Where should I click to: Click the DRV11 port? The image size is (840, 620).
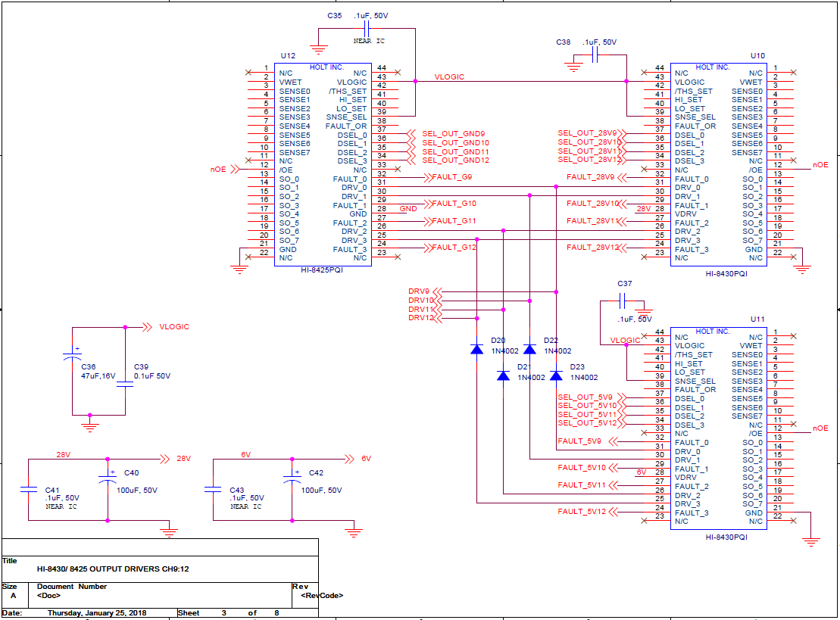click(x=425, y=310)
